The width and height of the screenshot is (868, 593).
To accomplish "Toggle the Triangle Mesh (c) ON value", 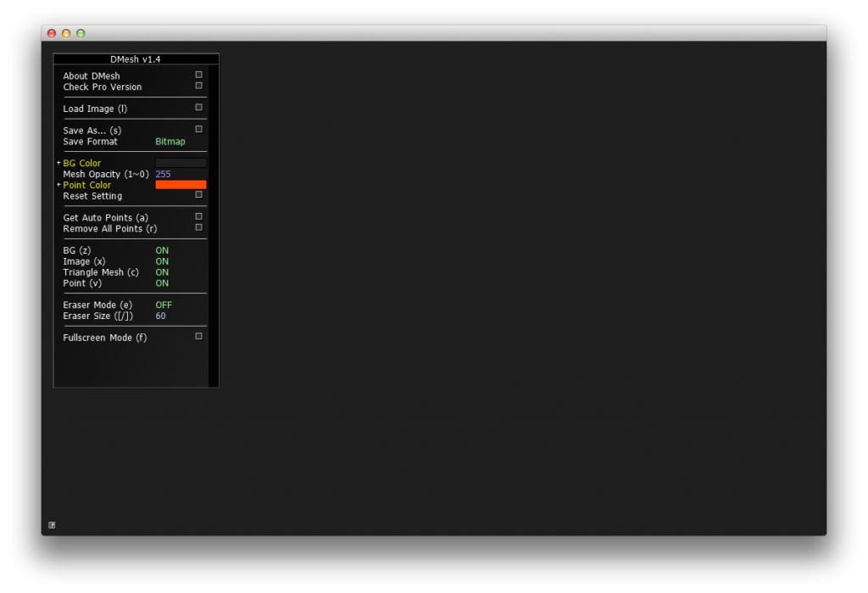I will coord(162,272).
